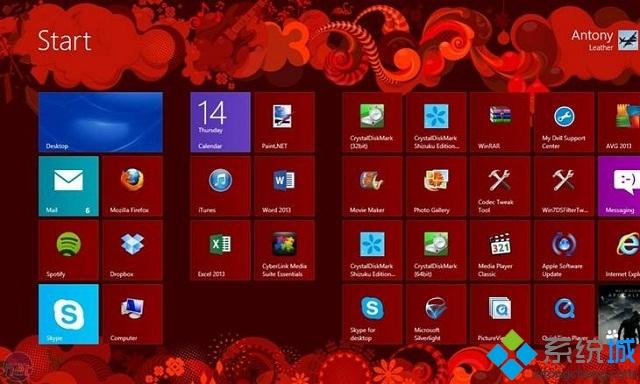Open Codec Tweak Tool tile
This screenshot has width=640, height=384.
500,186
